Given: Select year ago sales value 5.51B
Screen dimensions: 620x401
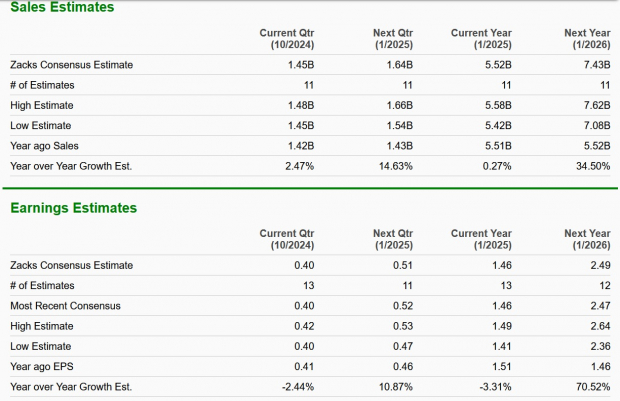Looking at the screenshot, I should pos(498,146).
